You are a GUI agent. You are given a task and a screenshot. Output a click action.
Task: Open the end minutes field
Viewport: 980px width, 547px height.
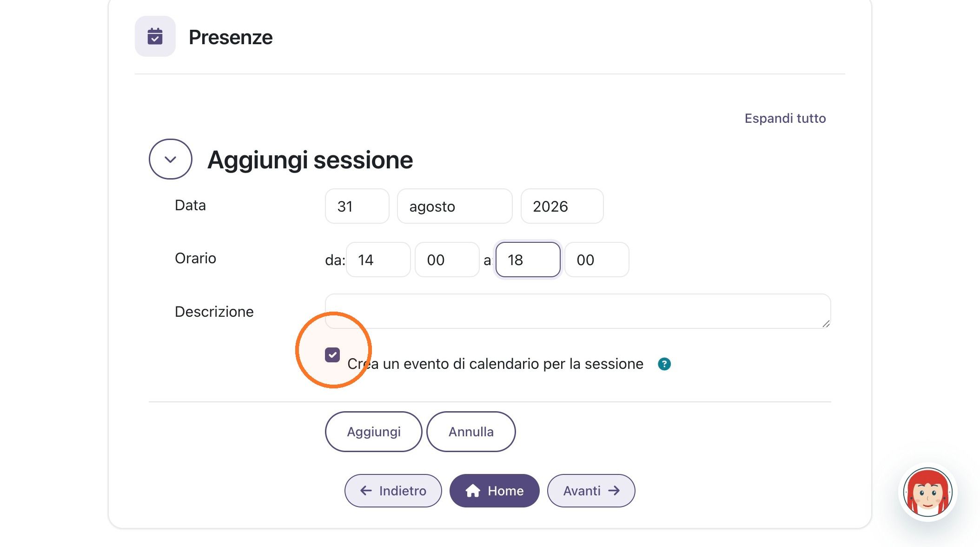click(597, 260)
